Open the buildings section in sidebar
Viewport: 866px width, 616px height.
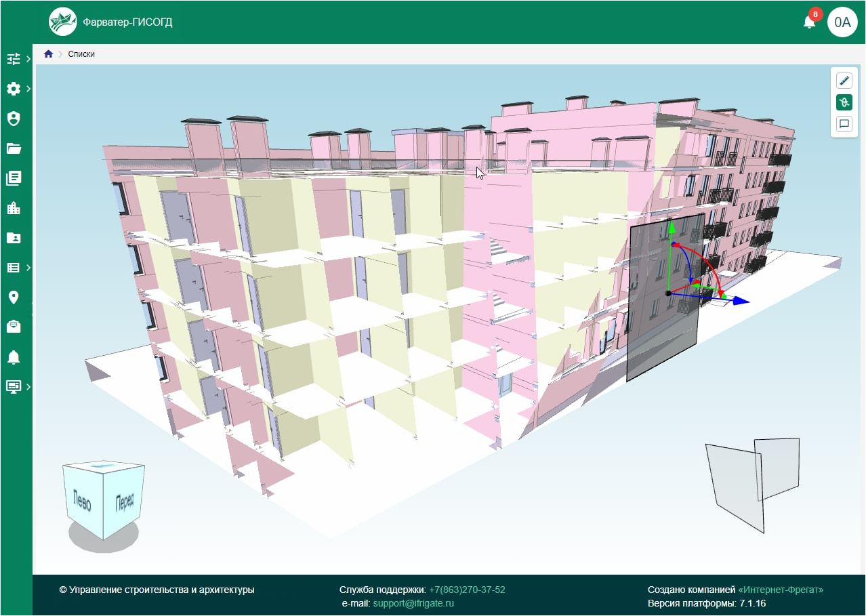(14, 208)
